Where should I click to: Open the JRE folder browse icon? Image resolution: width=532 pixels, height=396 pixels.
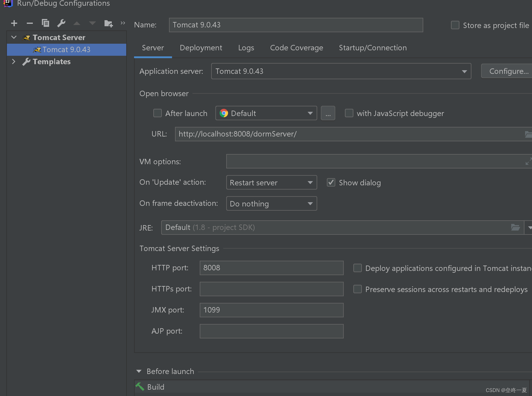pyautogui.click(x=515, y=228)
